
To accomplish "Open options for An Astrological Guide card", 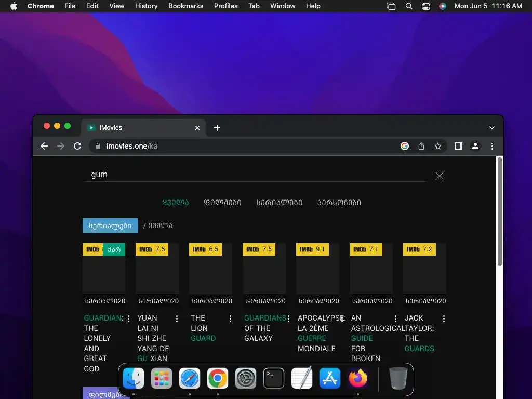I will click(x=395, y=318).
